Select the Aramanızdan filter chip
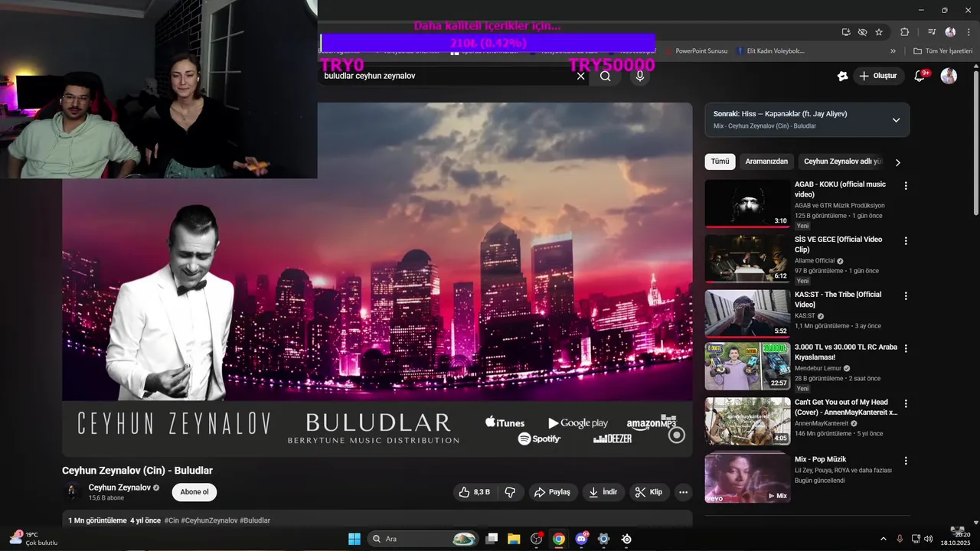This screenshot has width=980, height=551. click(766, 161)
